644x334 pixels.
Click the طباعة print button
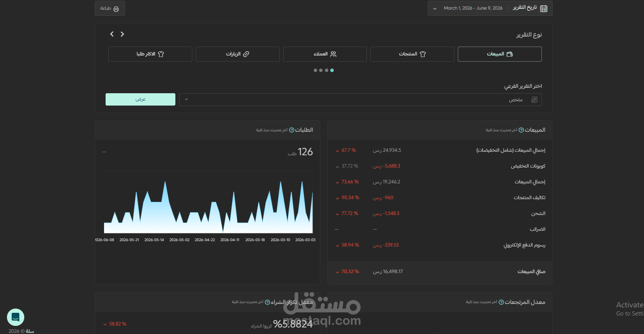110,8
